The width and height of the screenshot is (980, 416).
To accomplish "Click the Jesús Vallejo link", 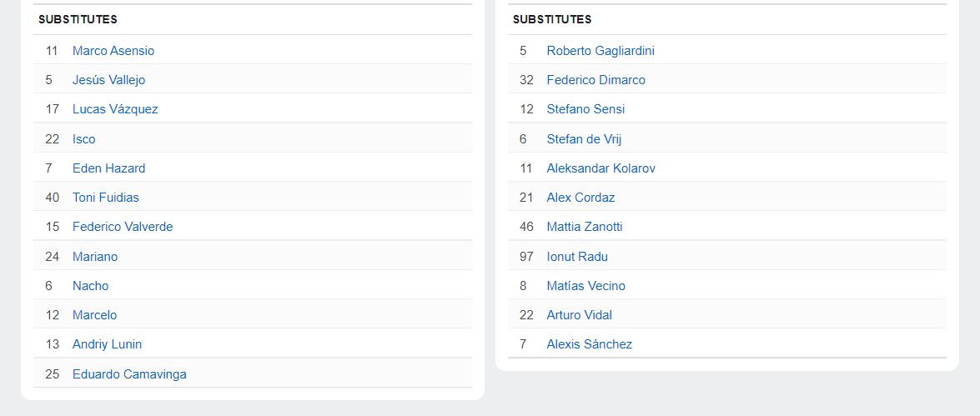I will [108, 80].
